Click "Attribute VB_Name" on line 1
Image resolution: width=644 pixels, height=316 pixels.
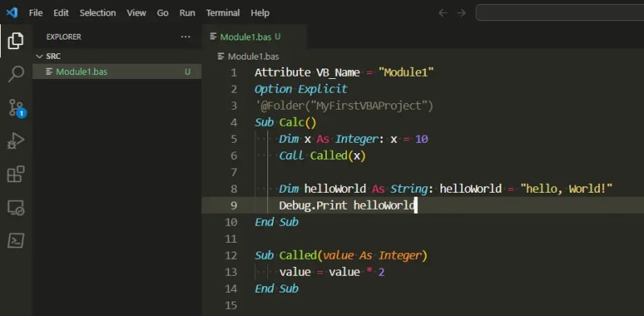pos(308,73)
